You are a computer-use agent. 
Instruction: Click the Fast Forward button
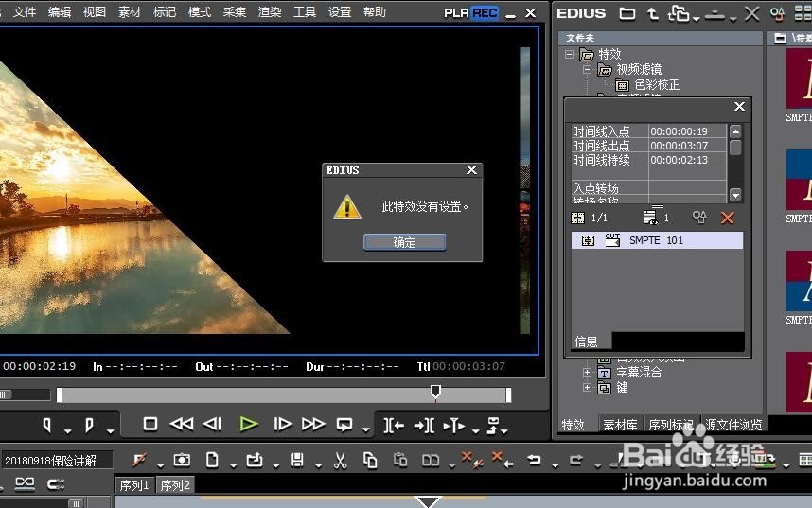(x=313, y=424)
